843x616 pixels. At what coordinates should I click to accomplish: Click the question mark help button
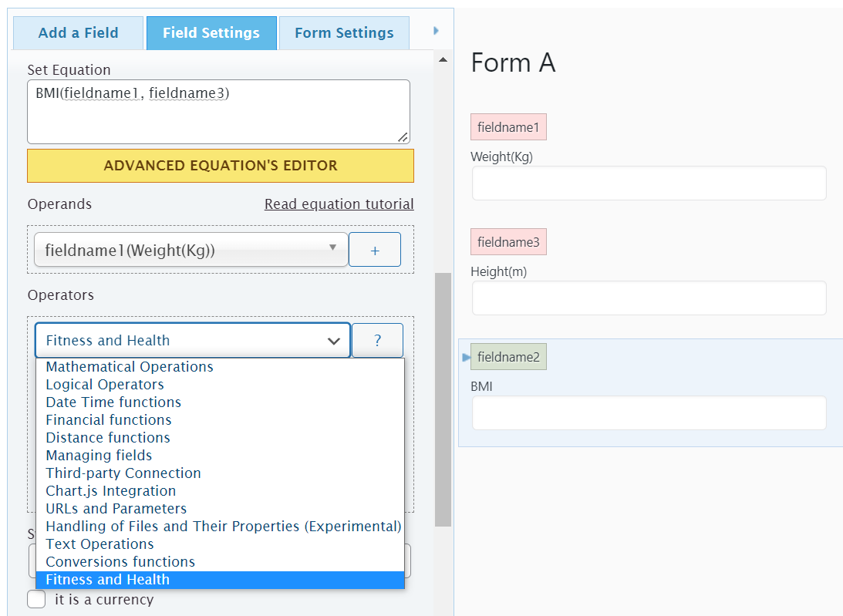377,340
